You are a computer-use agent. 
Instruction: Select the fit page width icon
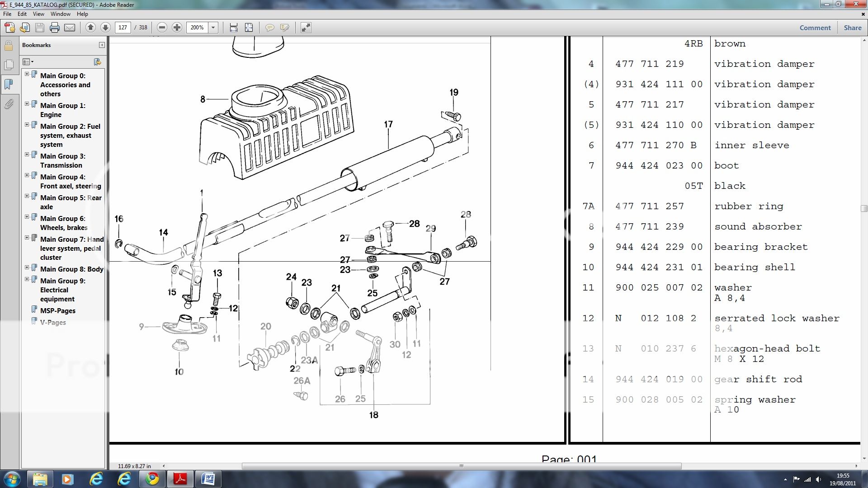point(233,28)
